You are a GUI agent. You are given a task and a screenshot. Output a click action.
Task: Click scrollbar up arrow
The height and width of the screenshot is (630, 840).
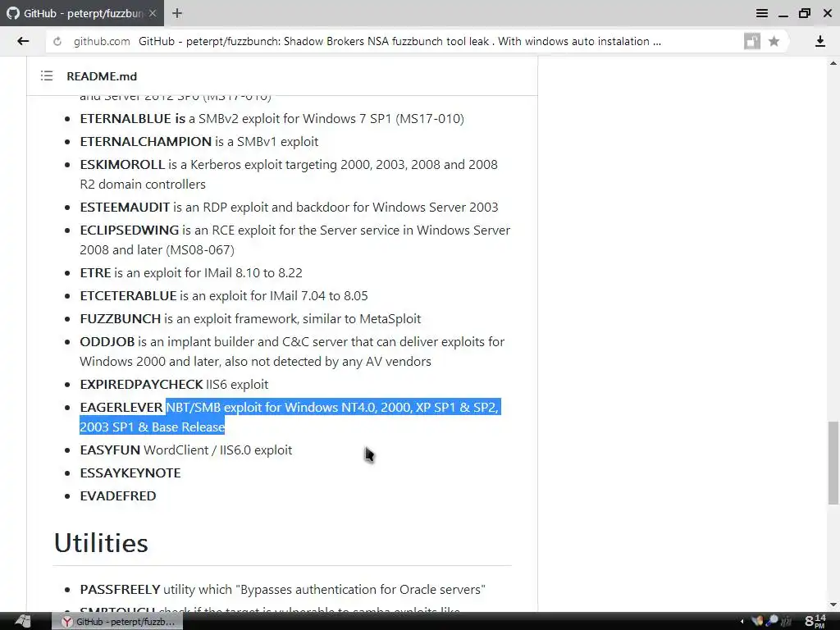click(833, 63)
